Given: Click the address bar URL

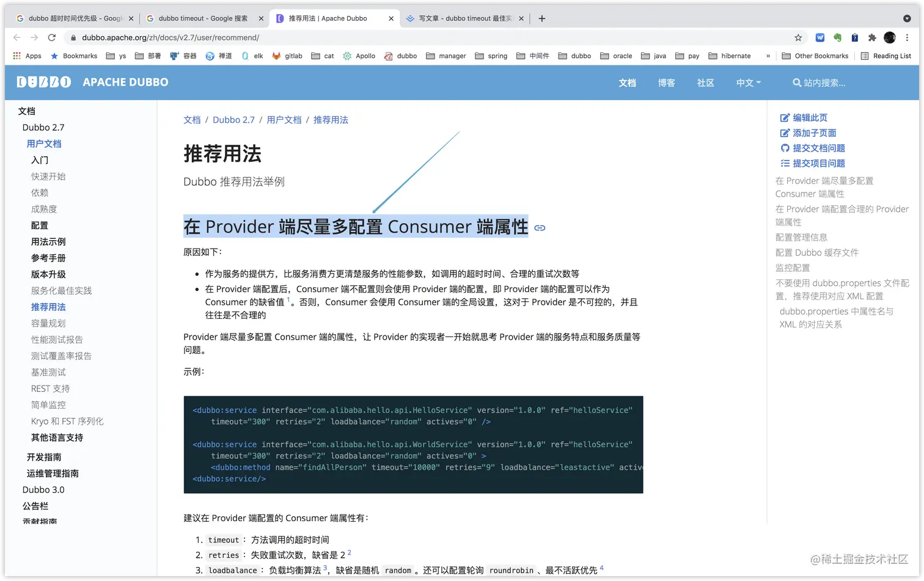Looking at the screenshot, I should 170,37.
